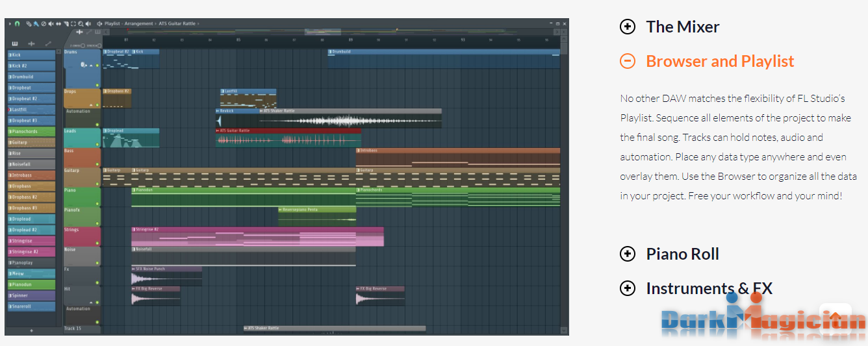868x346 pixels.
Task: Select the Draw pencil tool
Action: tap(29, 23)
